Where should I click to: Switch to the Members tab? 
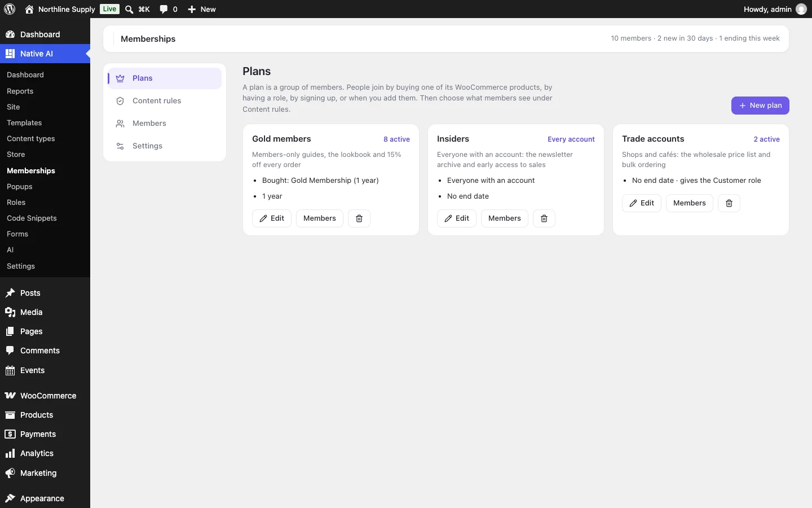(165, 124)
